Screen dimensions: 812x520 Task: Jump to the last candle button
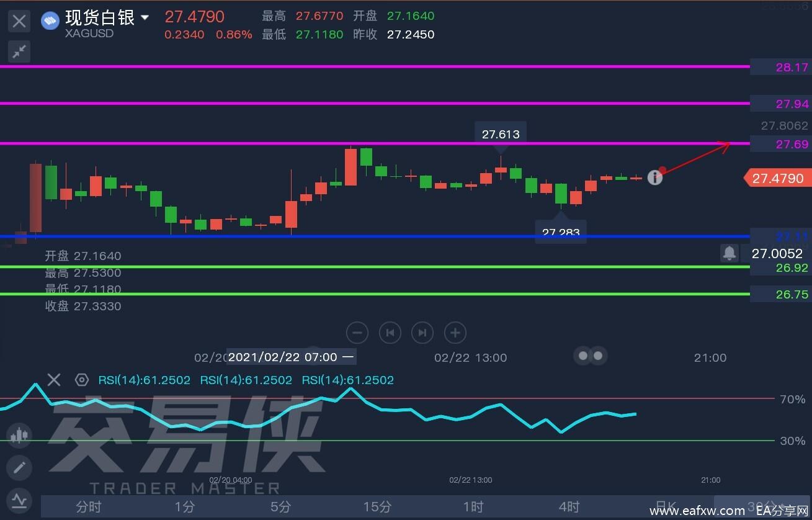422,333
